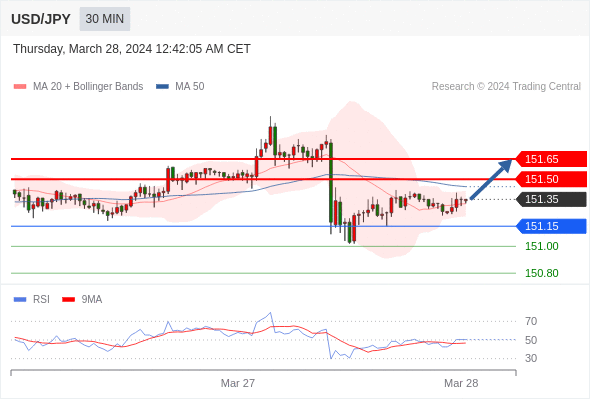Viewport: 590px width, 400px height.
Task: Click the blue RSI legend swatch
Action: click(x=20, y=300)
